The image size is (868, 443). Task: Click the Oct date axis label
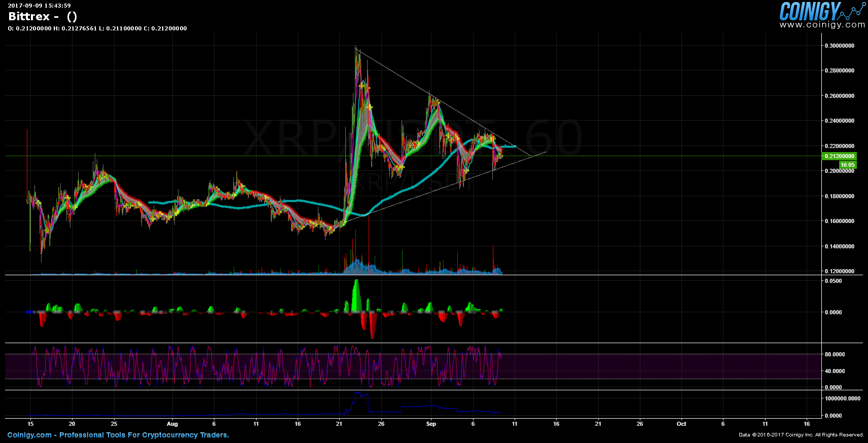pos(681,424)
